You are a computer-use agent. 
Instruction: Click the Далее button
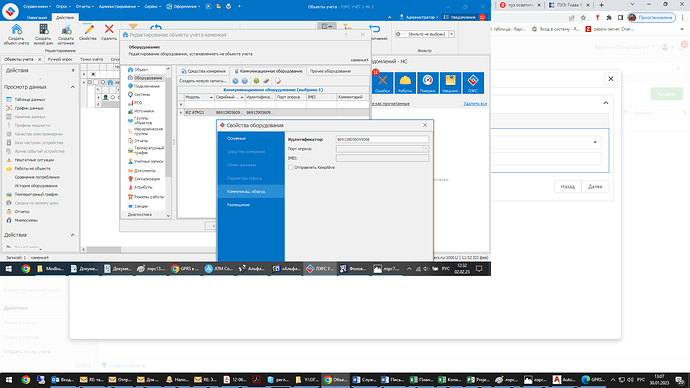click(x=595, y=187)
